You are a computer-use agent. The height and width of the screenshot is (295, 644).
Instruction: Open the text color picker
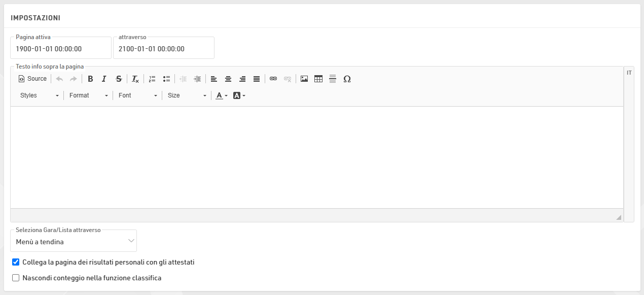[x=222, y=95]
